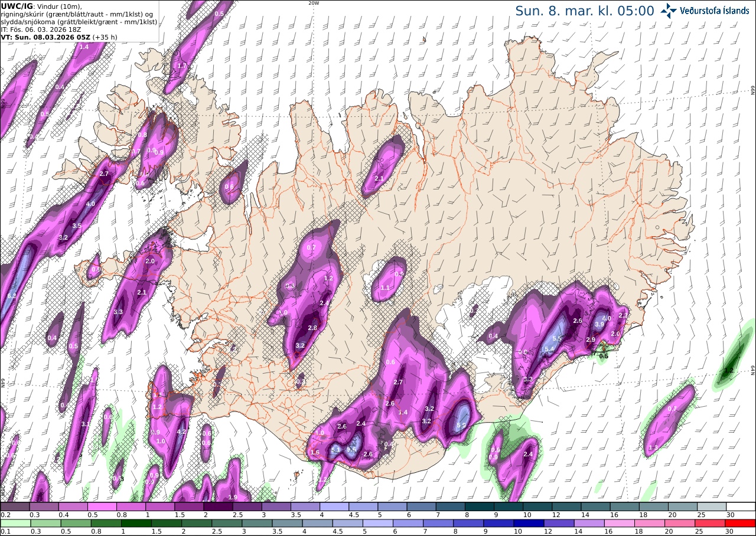Click the 1.7 value on the map
The image size is (756, 536).
tap(183, 66)
